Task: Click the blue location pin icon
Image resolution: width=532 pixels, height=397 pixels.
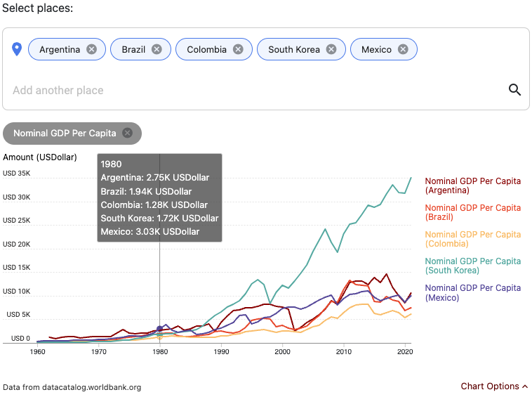Action: [x=18, y=49]
